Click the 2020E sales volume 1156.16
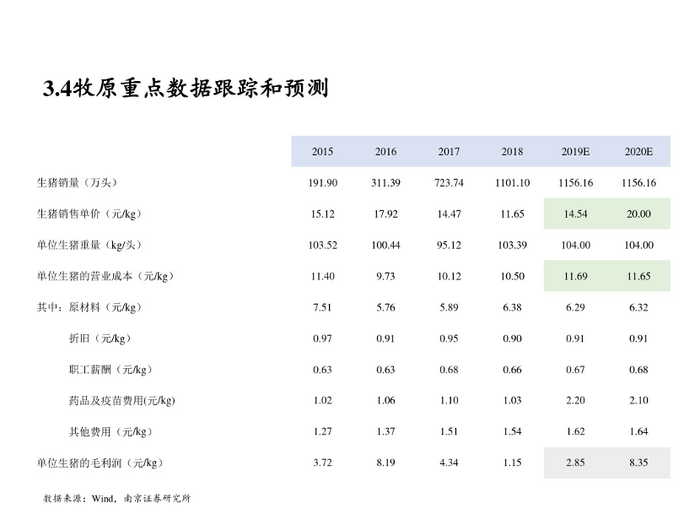This screenshot has height=525, width=700. [x=638, y=183]
